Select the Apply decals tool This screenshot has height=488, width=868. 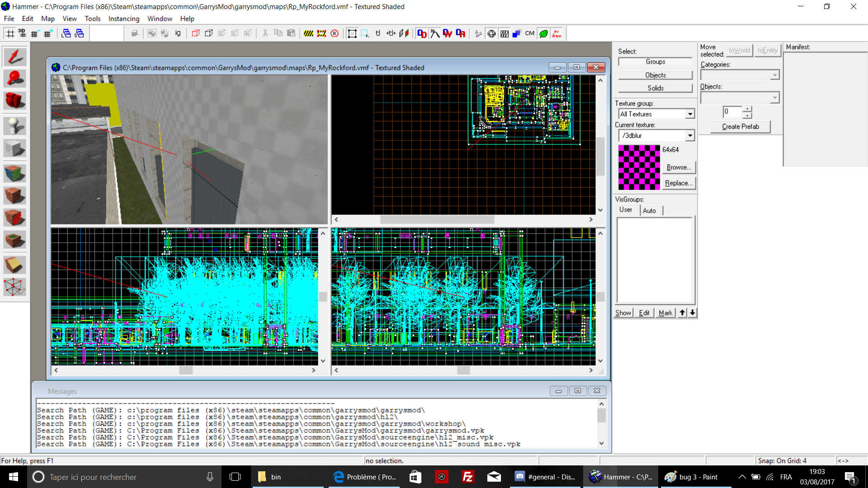click(14, 218)
